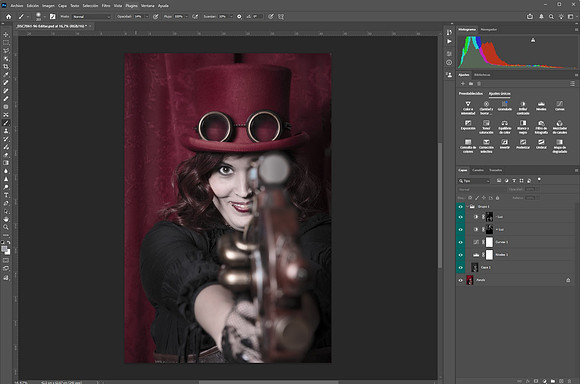Click the Share icon in options bar
The image size is (580, 384).
(530, 17)
